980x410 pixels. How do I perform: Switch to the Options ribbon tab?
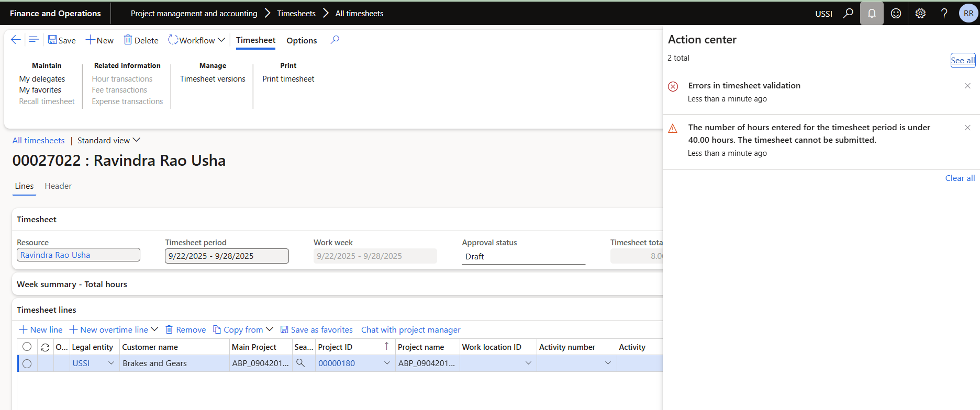(302, 40)
